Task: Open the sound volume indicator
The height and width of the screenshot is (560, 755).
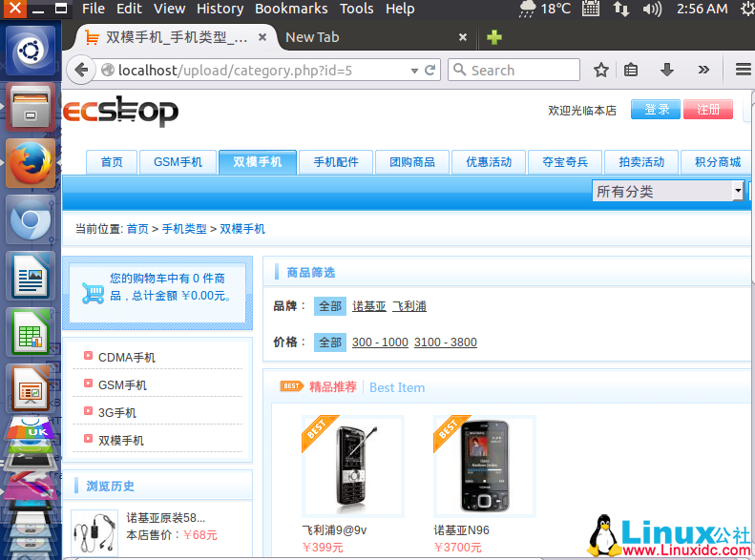Action: point(653,9)
